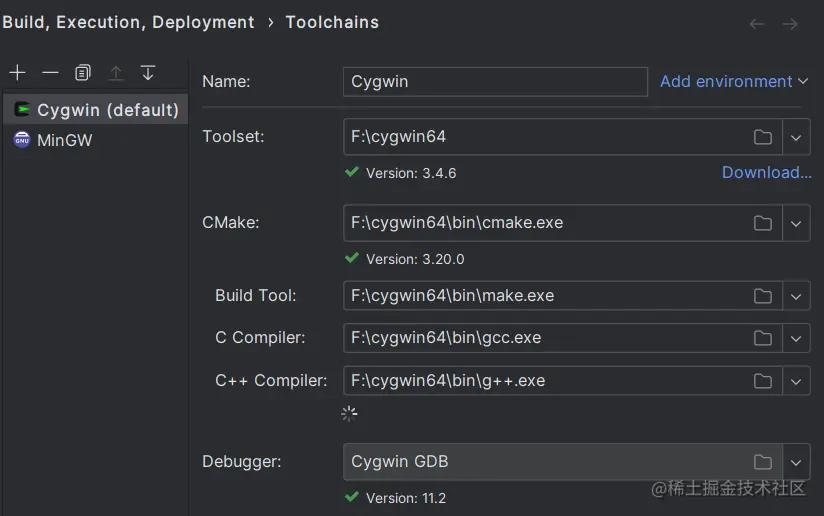Browse folder for Toolset path
Screen dimensions: 824x516
click(763, 137)
